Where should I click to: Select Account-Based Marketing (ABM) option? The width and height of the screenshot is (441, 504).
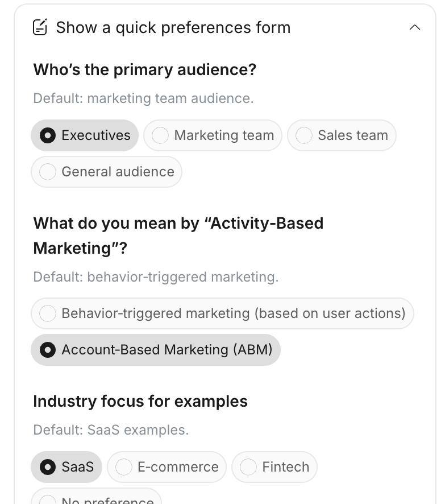tap(156, 349)
